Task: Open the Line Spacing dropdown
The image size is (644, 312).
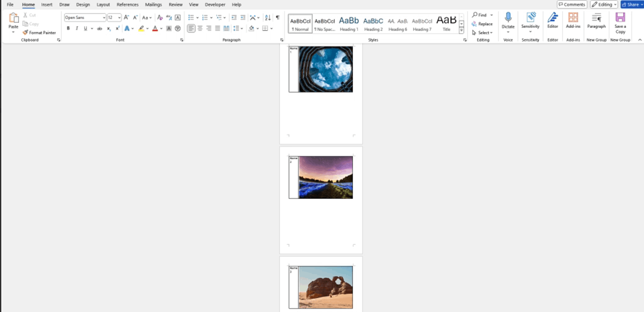Action: 238,29
